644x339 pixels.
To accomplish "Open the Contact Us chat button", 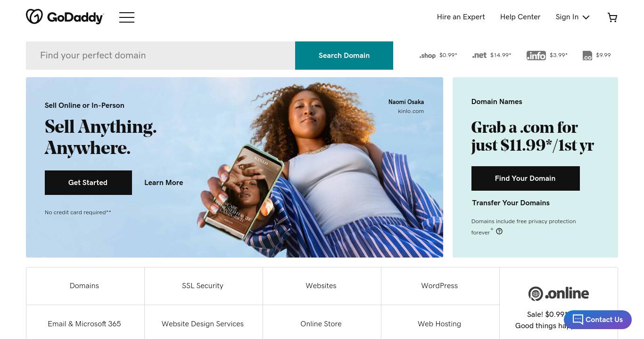I will (x=598, y=320).
